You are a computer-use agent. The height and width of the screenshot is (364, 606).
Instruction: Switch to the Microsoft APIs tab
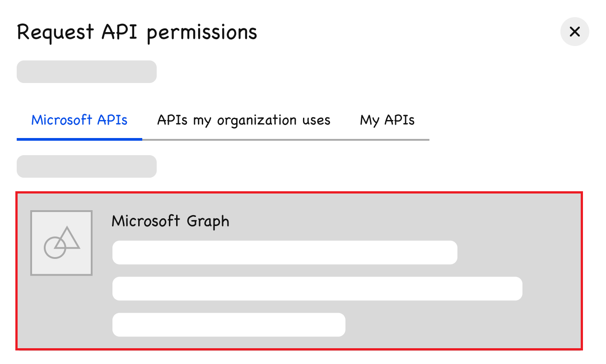coord(79,120)
